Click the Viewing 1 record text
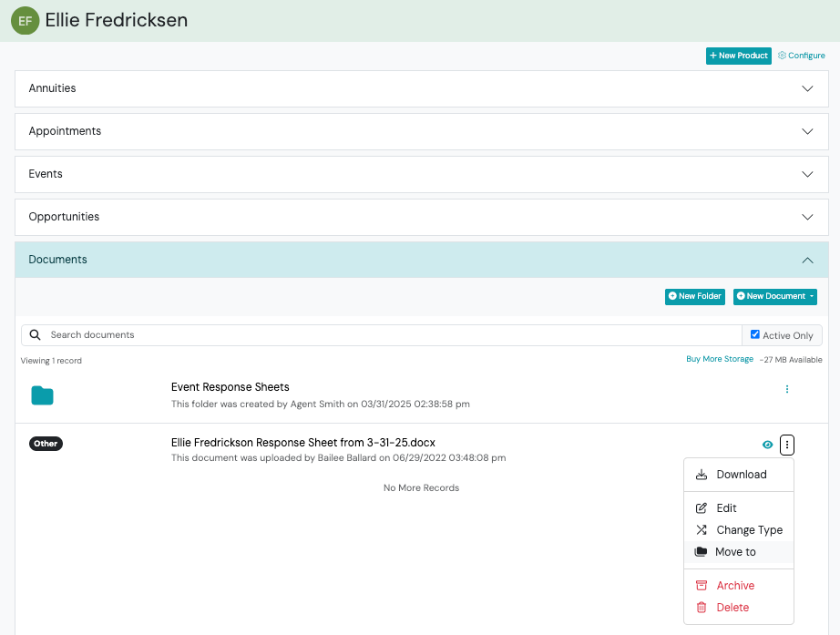Image resolution: width=840 pixels, height=635 pixels. tap(51, 361)
